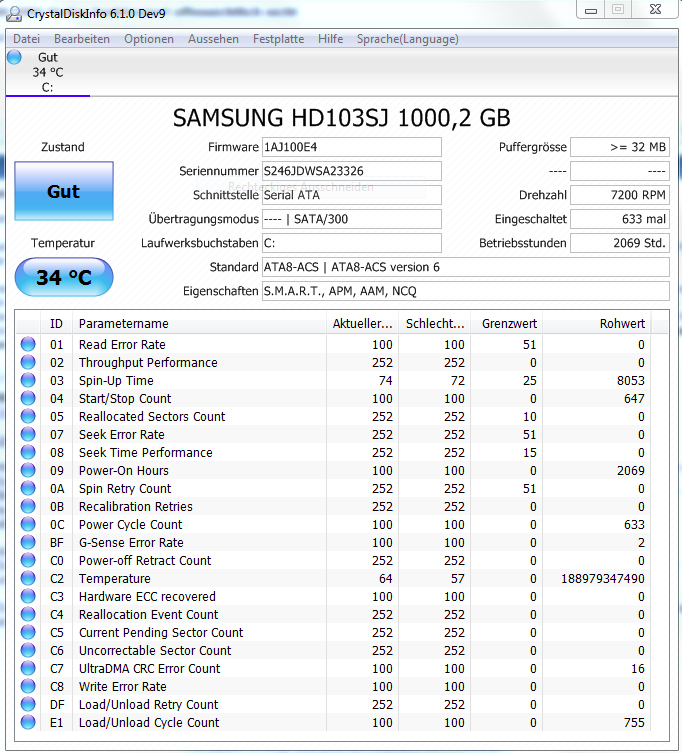682x753 pixels.
Task: Select the Start/Stop Count raw value 647
Action: click(x=634, y=398)
